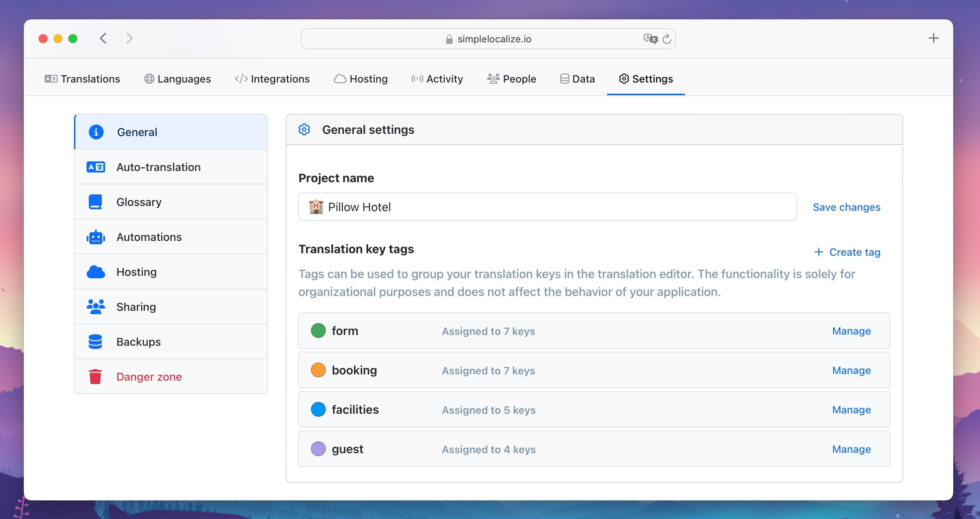Click the Translations tab icon
The image size is (980, 519).
(51, 79)
